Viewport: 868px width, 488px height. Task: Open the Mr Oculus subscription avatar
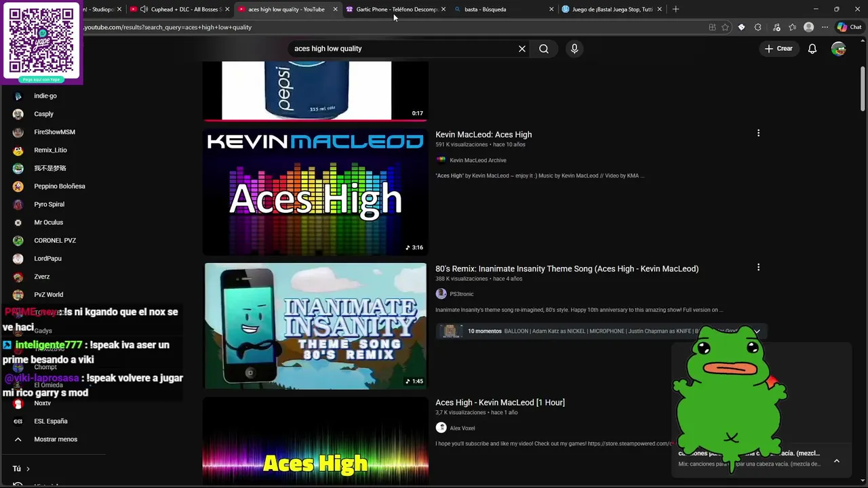pyautogui.click(x=18, y=222)
